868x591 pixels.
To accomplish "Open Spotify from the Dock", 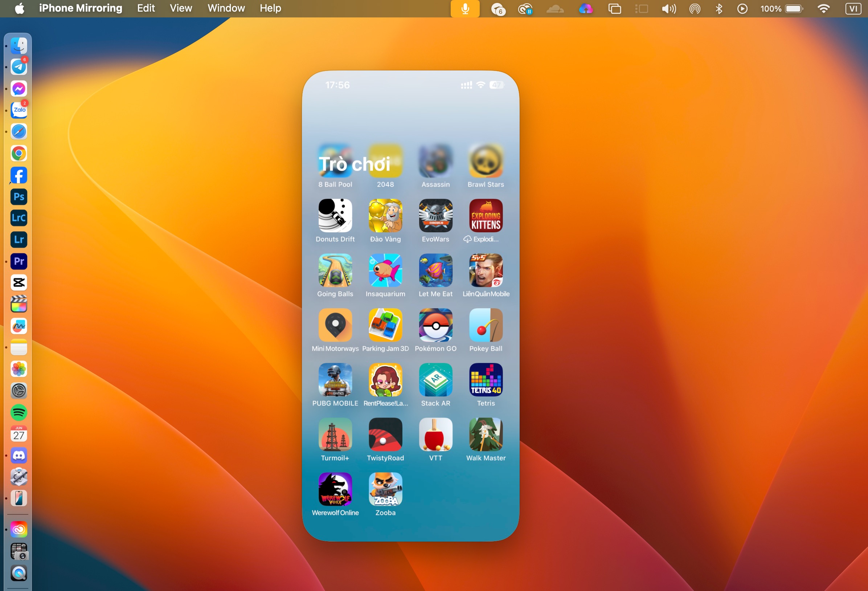I will tap(19, 412).
